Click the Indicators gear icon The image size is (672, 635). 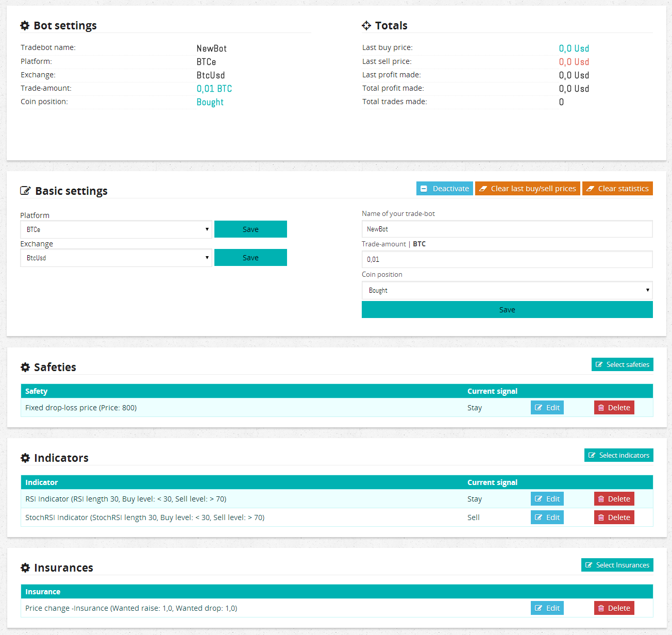tap(25, 458)
